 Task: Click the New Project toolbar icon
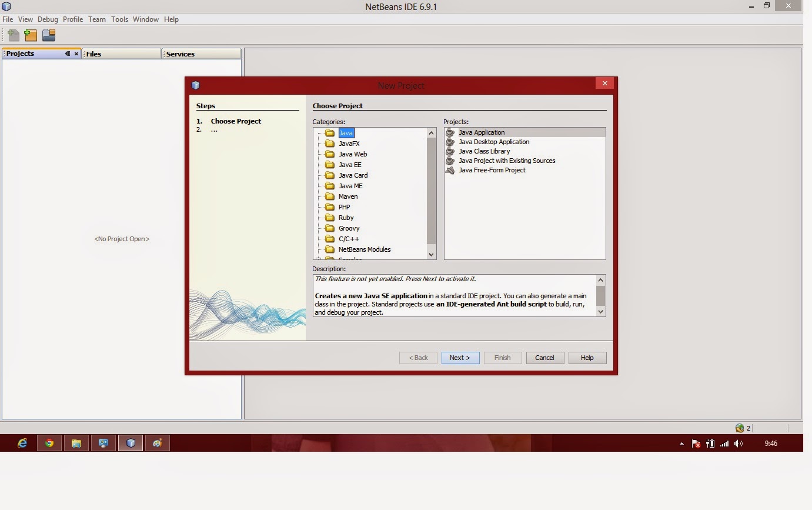pyautogui.click(x=31, y=35)
